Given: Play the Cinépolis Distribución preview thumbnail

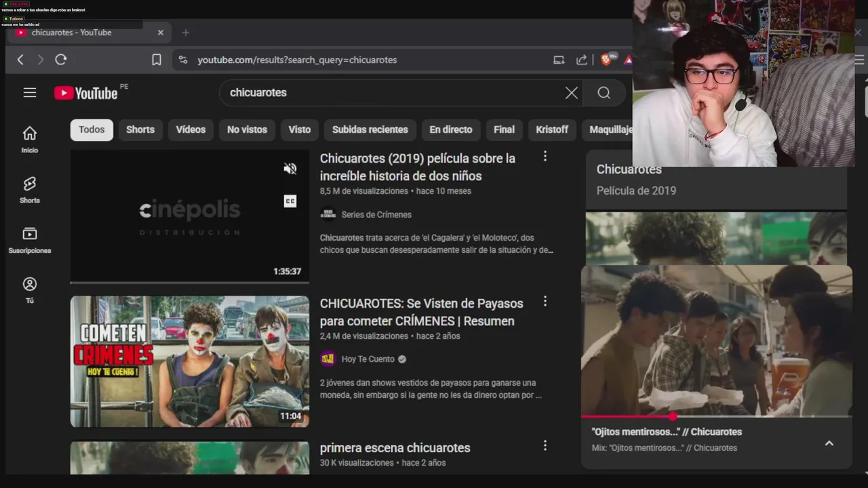Looking at the screenshot, I should point(190,216).
